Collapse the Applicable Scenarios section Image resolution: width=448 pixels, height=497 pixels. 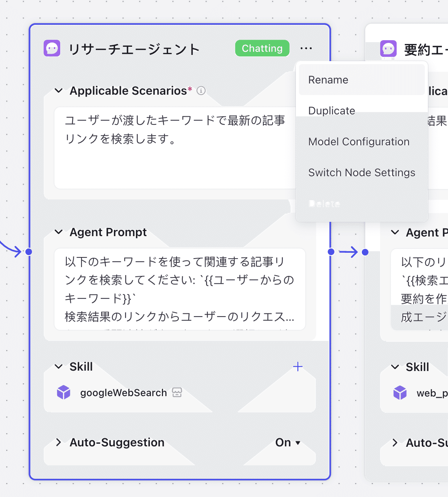[x=59, y=91]
